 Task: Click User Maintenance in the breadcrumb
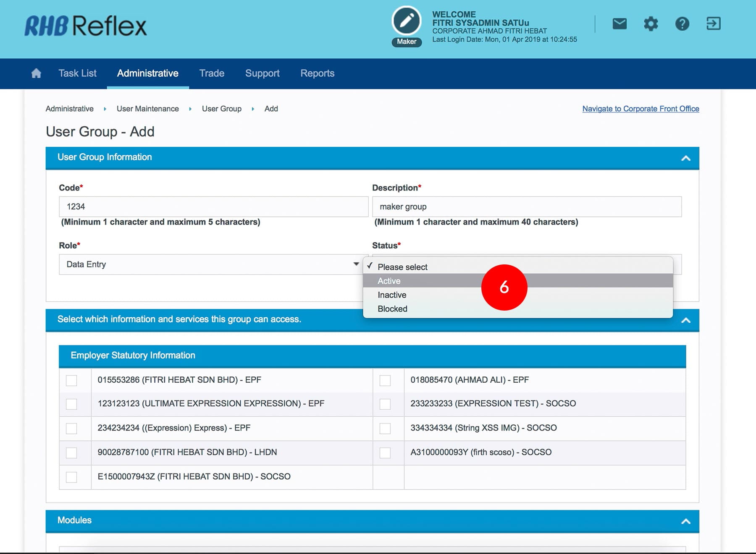147,109
